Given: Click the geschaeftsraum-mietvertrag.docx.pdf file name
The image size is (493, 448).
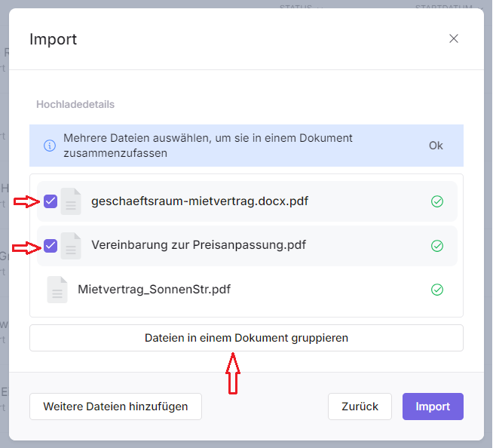Looking at the screenshot, I should [200, 201].
